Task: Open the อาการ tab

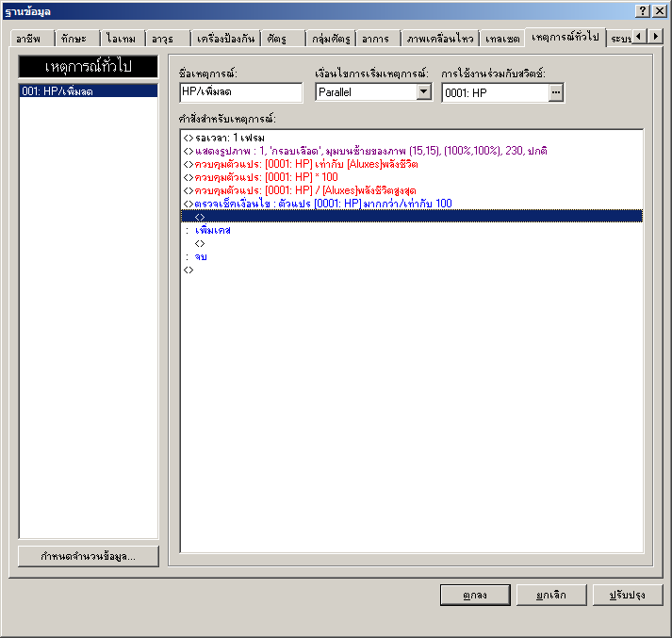Action: [x=378, y=39]
